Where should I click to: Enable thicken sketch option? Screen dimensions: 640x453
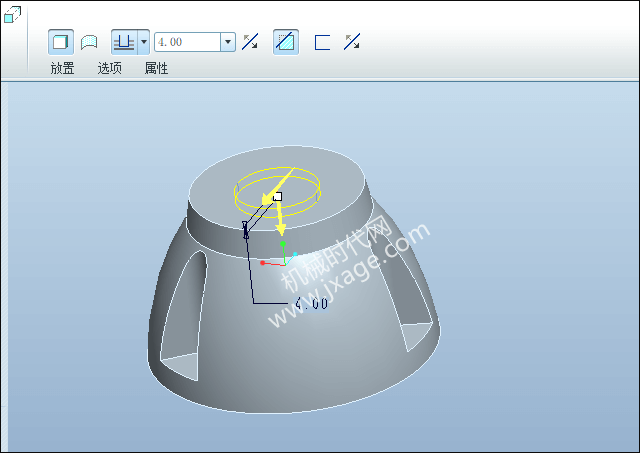coord(322,42)
